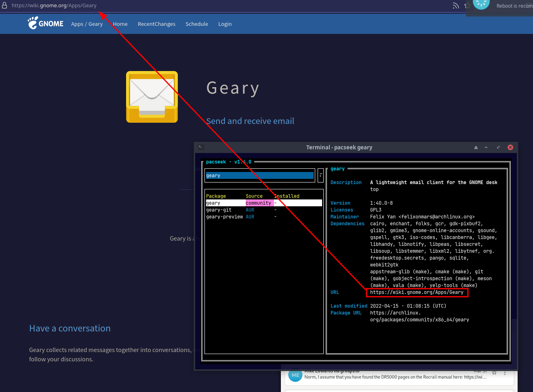Click the Description label in pacseek
The width and height of the screenshot is (533, 392).
point(346,182)
